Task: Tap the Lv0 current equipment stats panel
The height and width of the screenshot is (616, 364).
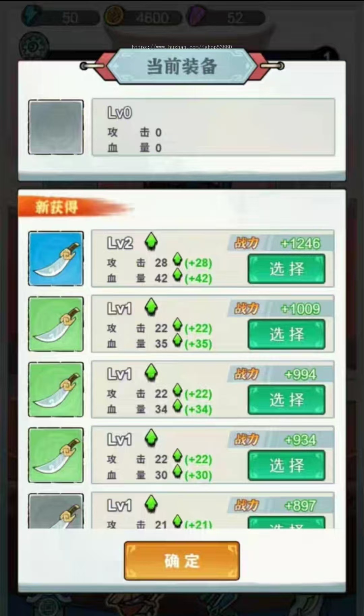Action: pos(213,127)
